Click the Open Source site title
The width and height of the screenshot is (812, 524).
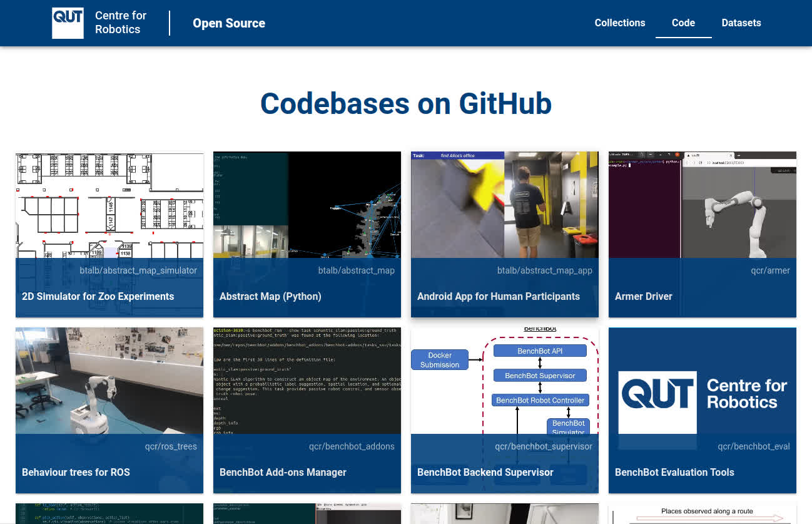tap(229, 23)
